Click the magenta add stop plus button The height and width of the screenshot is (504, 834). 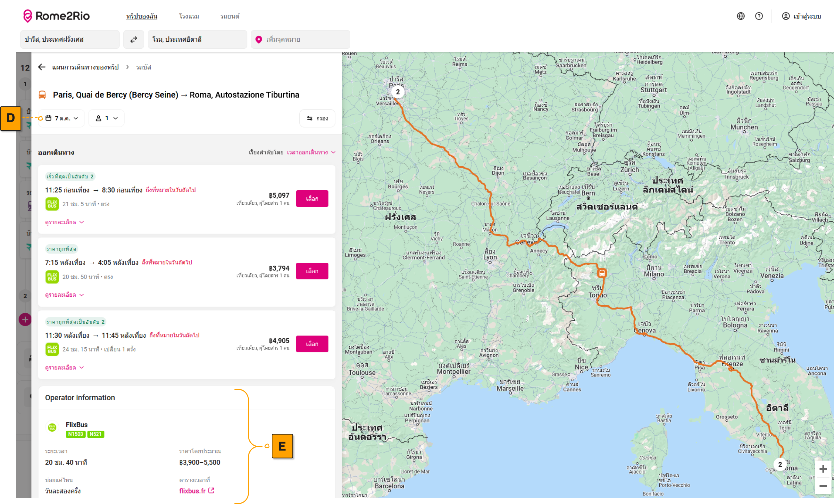[25, 319]
